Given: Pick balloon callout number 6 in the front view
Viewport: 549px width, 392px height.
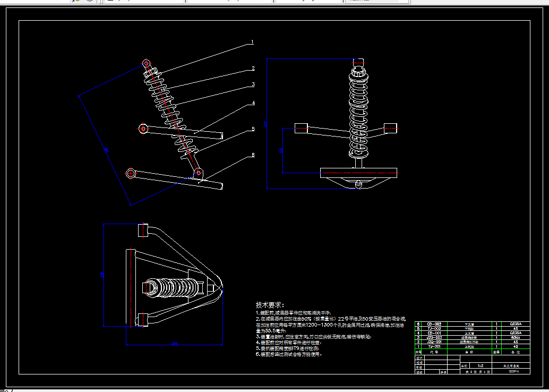Looking at the screenshot, I should [x=253, y=155].
